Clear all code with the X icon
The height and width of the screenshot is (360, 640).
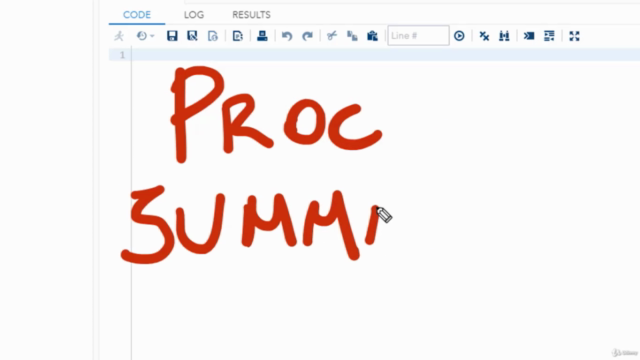click(x=484, y=36)
